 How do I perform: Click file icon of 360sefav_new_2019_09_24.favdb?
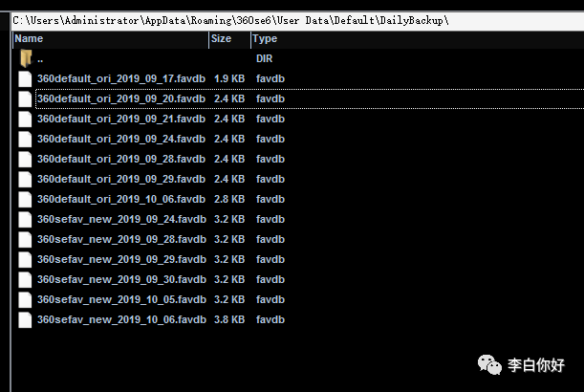pos(25,220)
